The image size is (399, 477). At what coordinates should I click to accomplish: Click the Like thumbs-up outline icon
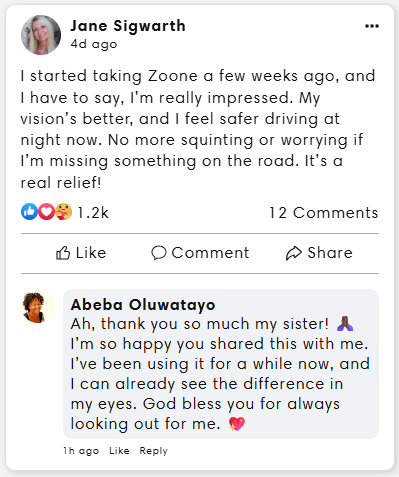[63, 253]
